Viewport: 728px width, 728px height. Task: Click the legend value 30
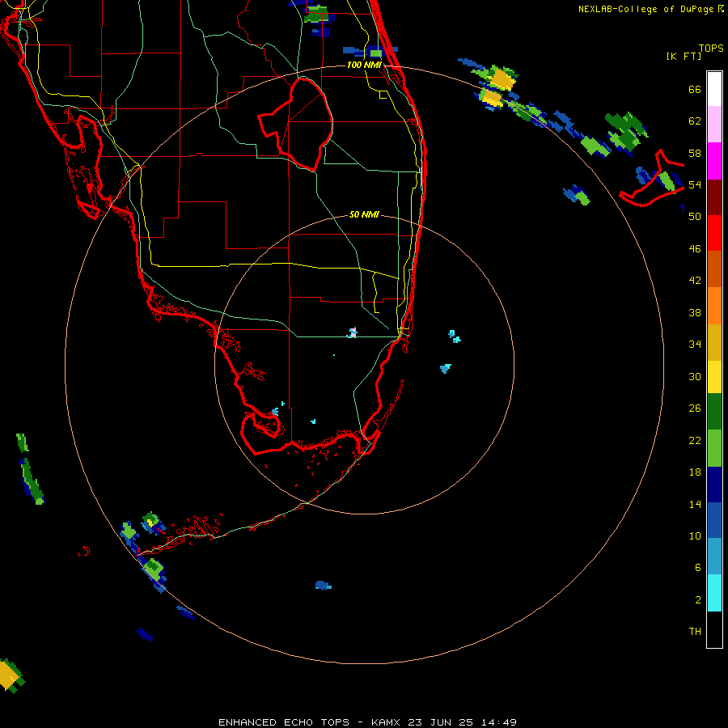pos(695,376)
